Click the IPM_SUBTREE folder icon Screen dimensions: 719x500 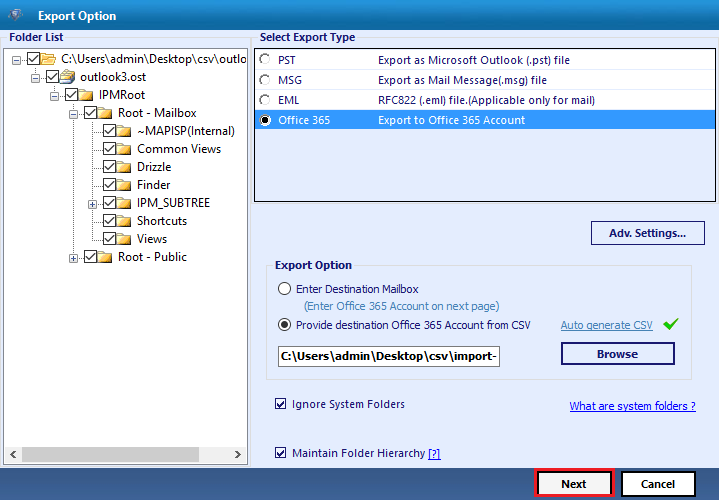pyautogui.click(x=124, y=203)
